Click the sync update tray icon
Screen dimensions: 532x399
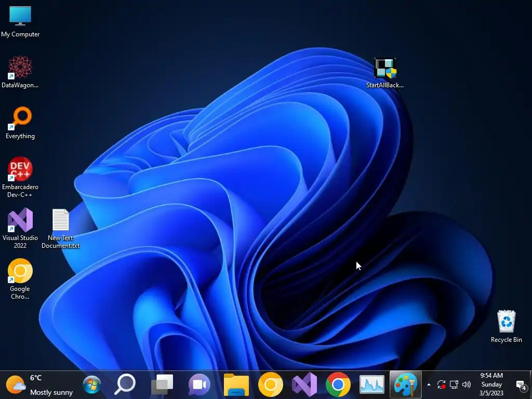(x=442, y=385)
